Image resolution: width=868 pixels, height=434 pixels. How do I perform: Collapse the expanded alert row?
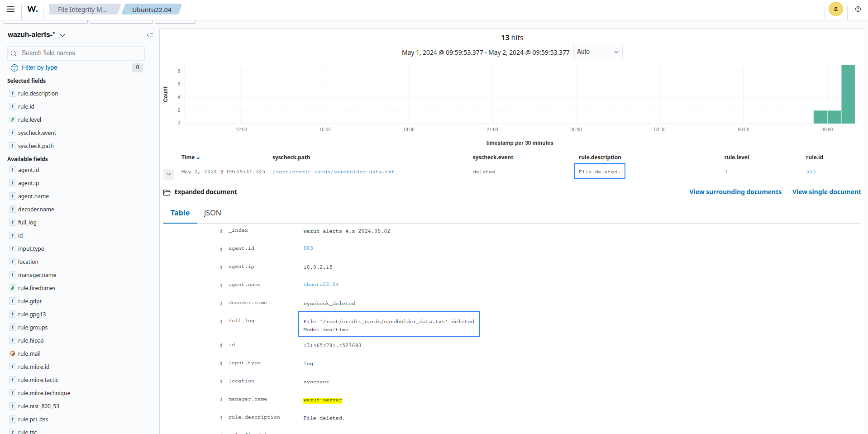(169, 174)
